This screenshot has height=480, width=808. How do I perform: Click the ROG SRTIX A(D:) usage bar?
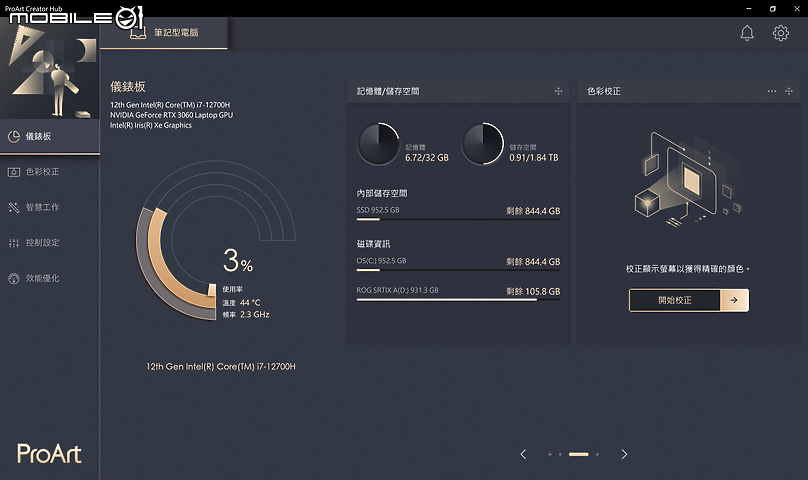point(458,300)
